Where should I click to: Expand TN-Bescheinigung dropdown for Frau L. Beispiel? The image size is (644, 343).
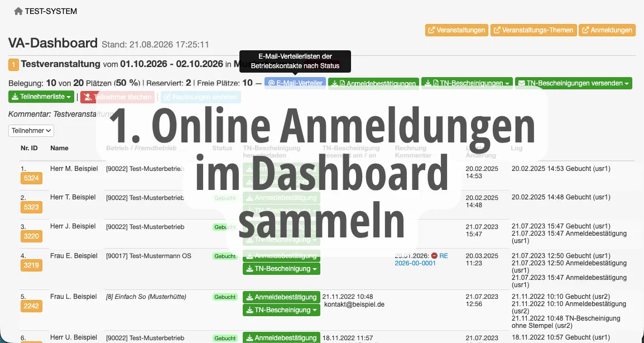[x=281, y=309]
